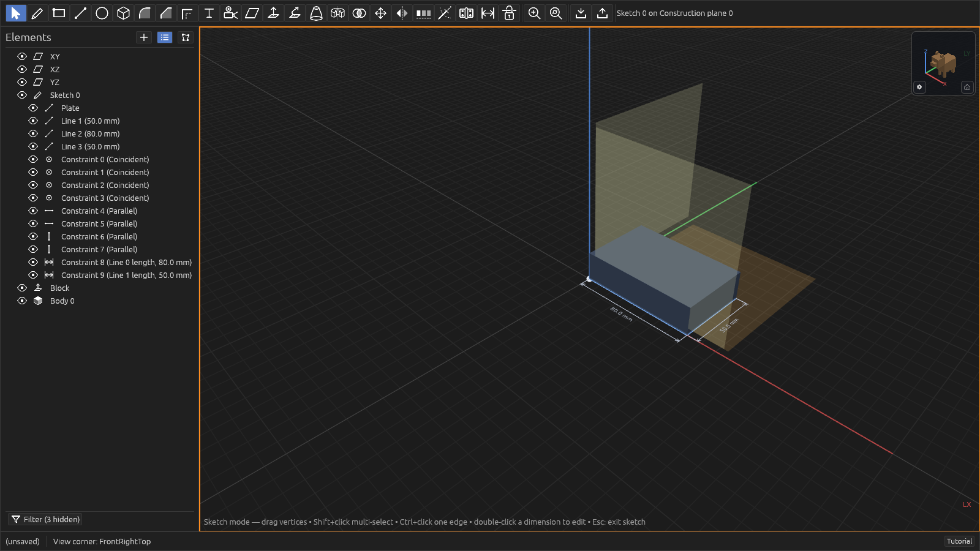Viewport: 980px width, 551px height.
Task: Choose the loft tool
Action: pyautogui.click(x=316, y=13)
